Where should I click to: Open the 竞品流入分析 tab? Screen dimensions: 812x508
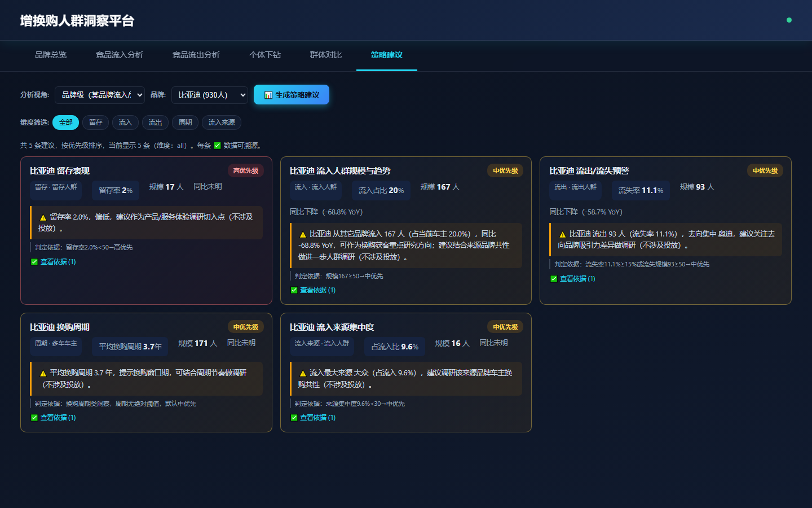point(120,55)
